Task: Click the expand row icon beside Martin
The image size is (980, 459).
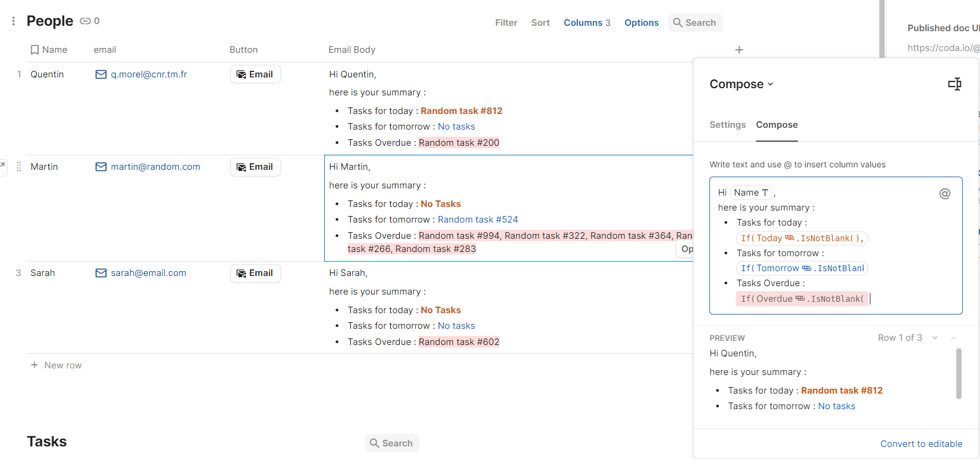Action: [3, 165]
